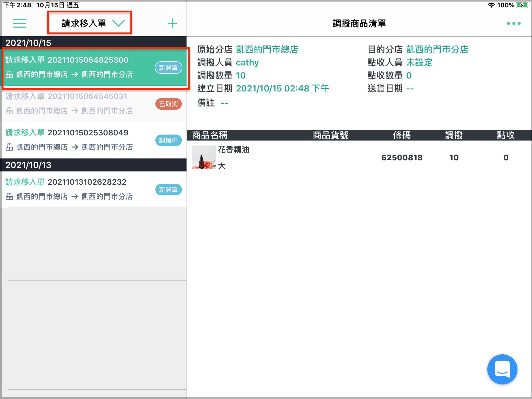Screen dimensions: 532x399
Task: Select cancelled order 20211015064545031
Action: click(94, 104)
